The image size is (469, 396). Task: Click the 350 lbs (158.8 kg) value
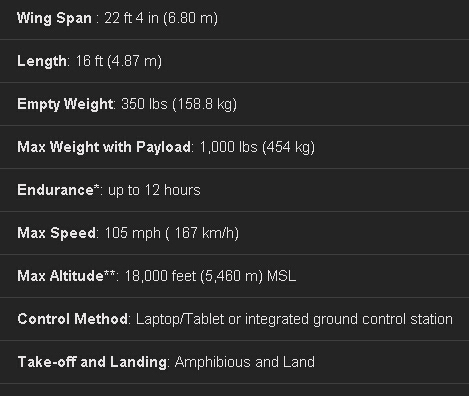[179, 104]
